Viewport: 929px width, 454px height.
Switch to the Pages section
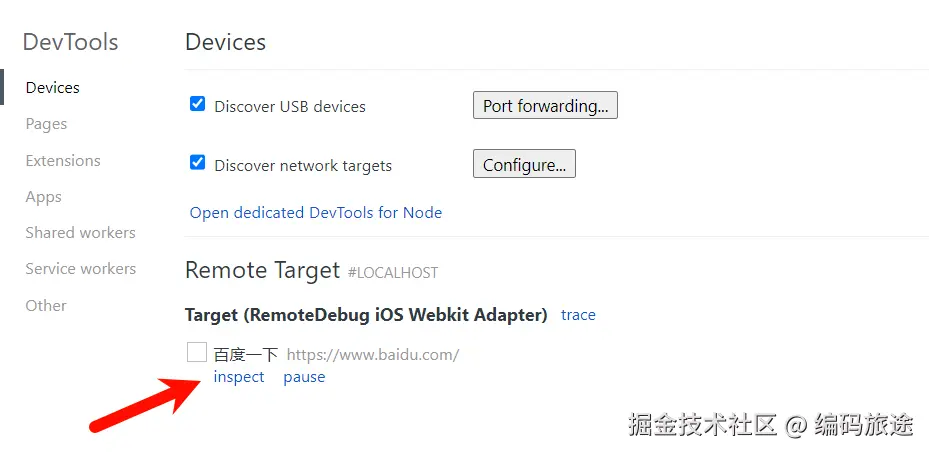tap(47, 124)
